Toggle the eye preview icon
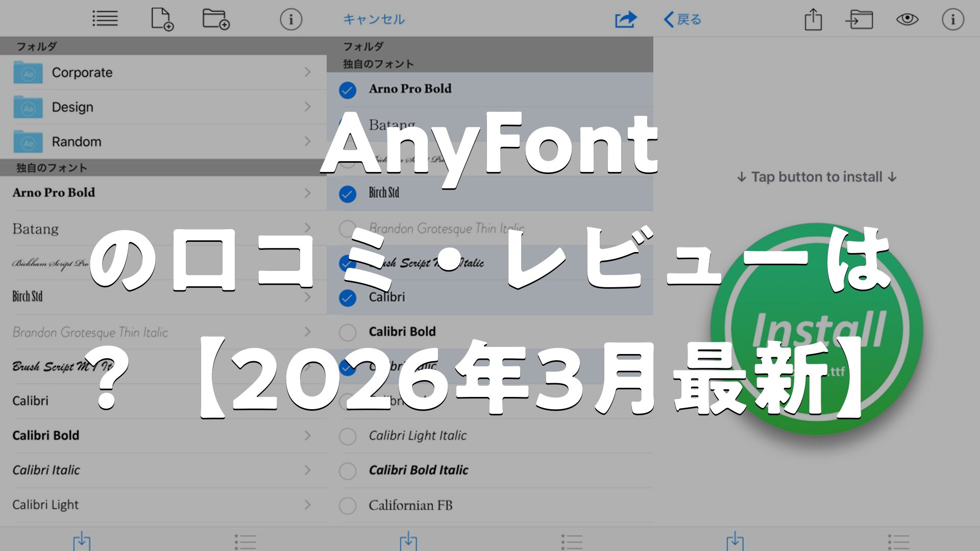 click(x=907, y=19)
